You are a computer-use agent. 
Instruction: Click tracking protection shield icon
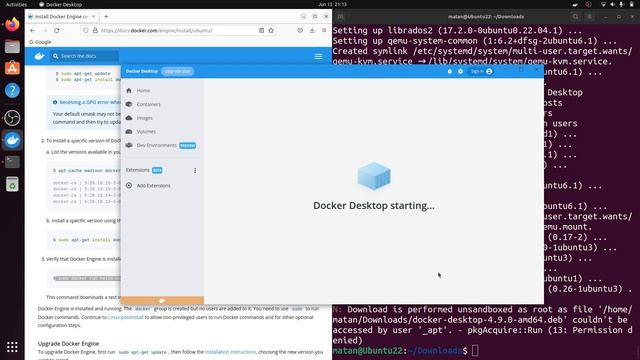click(x=86, y=31)
